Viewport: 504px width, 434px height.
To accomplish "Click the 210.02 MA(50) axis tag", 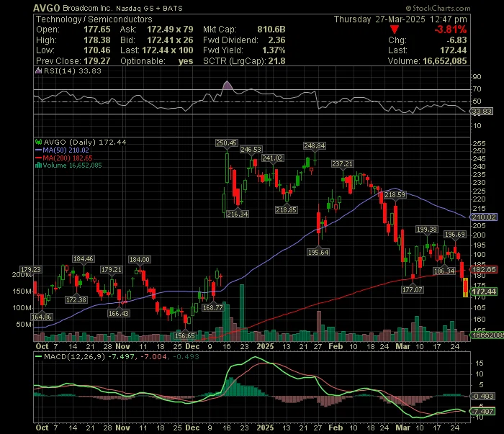I will pyautogui.click(x=484, y=217).
